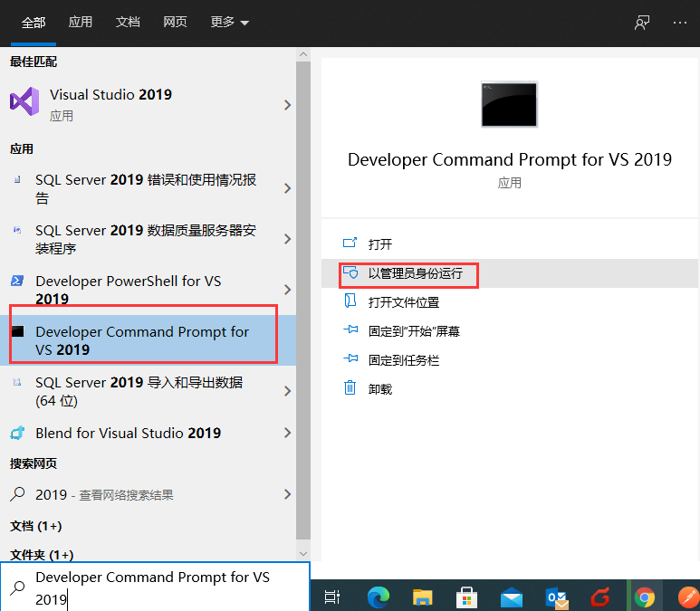The width and height of the screenshot is (700, 611).
Task: Open Outlook from the taskbar
Action: [x=557, y=598]
